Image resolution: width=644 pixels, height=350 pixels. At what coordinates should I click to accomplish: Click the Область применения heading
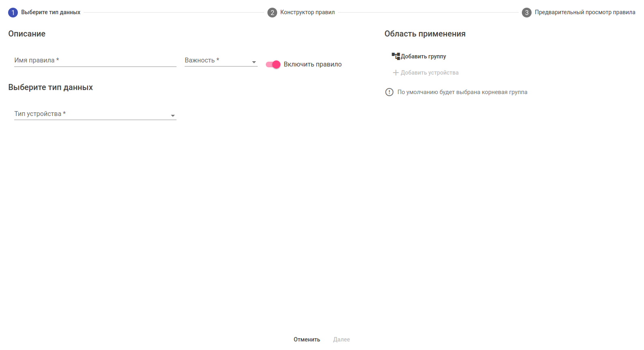pyautogui.click(x=425, y=34)
